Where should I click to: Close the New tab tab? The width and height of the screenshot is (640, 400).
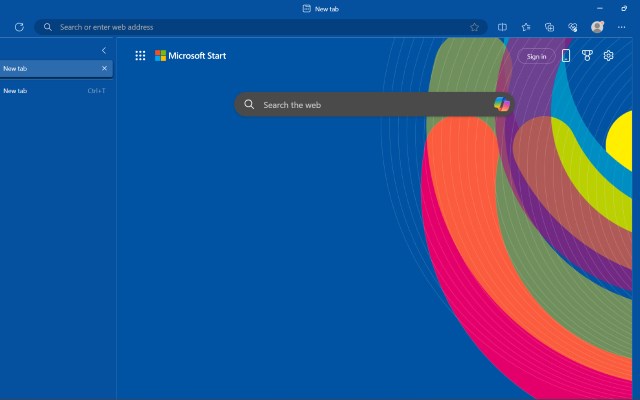click(x=104, y=69)
